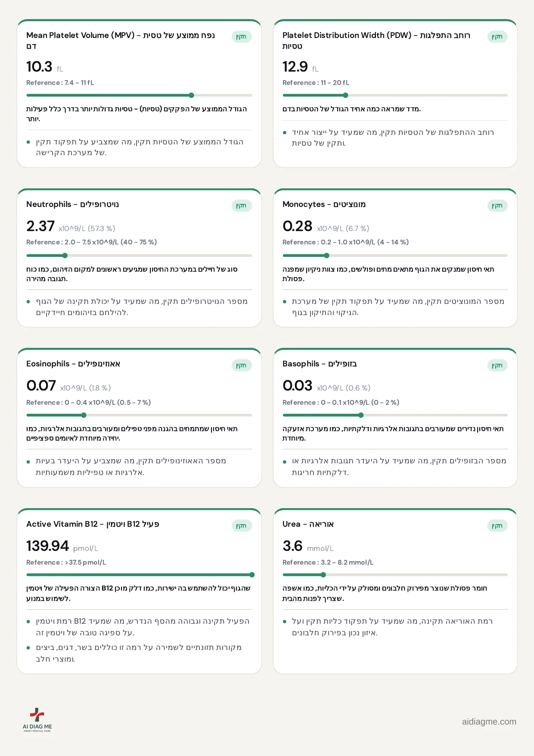Click the Active Vitamin B12 card title

[x=93, y=524]
